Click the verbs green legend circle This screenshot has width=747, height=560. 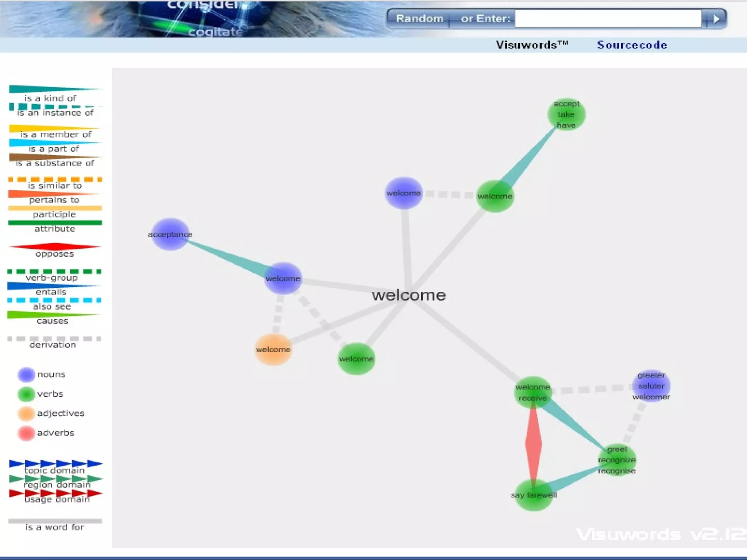[x=26, y=394]
